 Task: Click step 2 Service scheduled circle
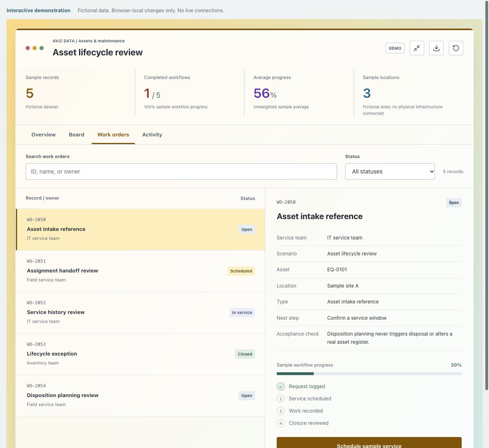point(281,399)
